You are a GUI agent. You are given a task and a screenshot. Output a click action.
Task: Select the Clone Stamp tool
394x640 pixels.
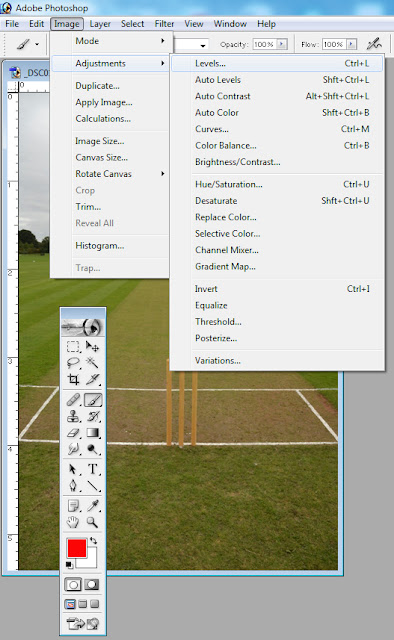pyautogui.click(x=73, y=416)
